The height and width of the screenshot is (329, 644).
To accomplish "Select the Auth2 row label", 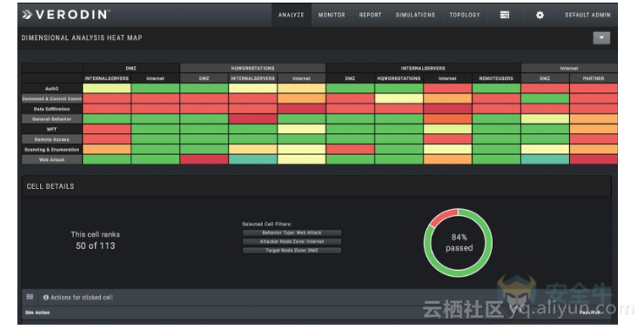I will (51, 88).
